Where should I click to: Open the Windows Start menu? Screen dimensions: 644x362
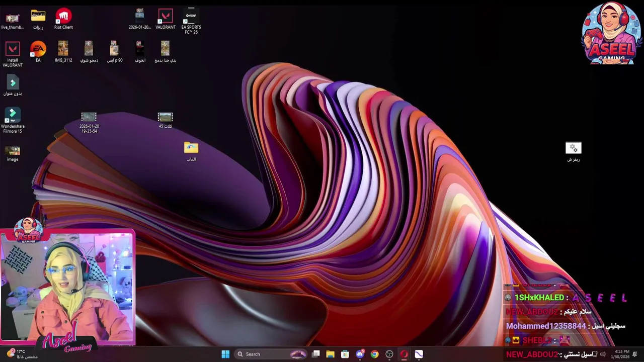[225, 354]
